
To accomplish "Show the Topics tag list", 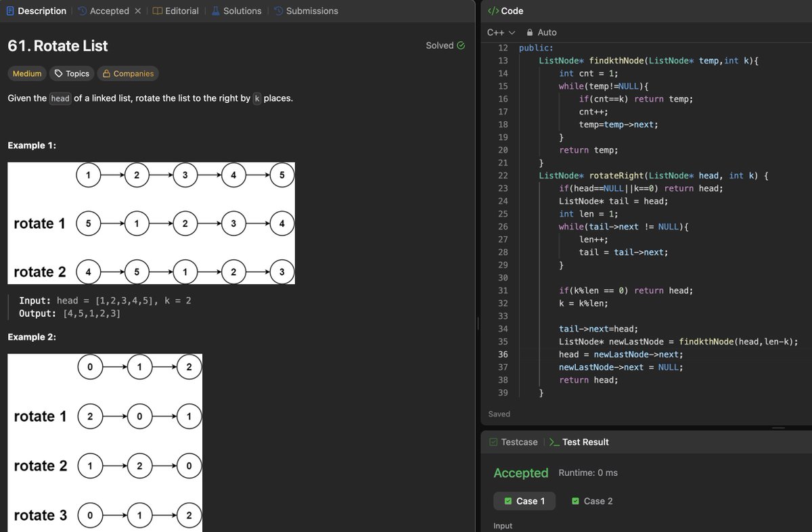I will point(72,73).
